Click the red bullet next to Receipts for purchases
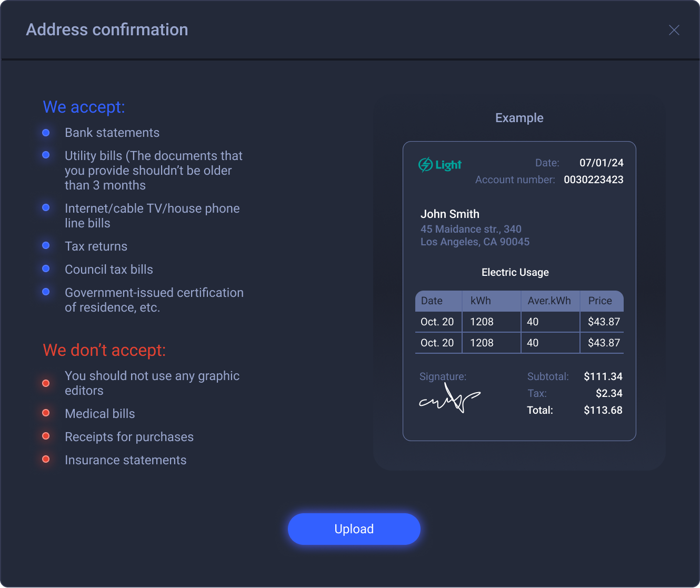 [x=46, y=436]
